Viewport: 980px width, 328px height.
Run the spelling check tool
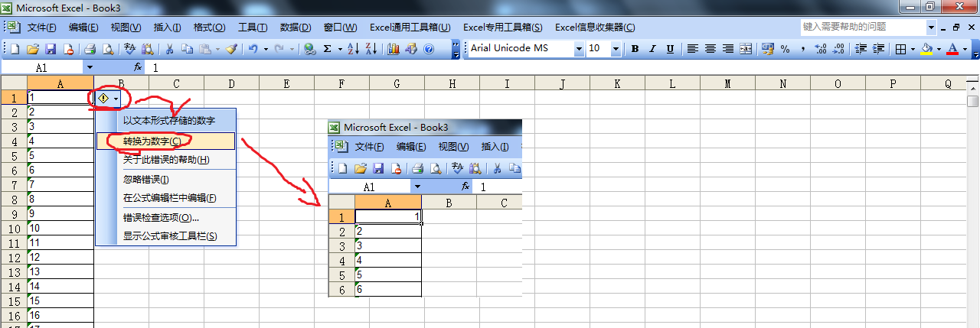(x=129, y=49)
